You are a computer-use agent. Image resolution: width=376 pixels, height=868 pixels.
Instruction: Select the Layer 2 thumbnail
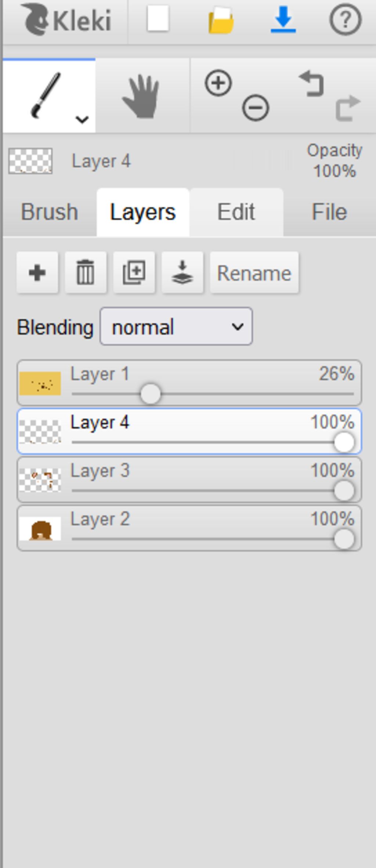point(40,529)
